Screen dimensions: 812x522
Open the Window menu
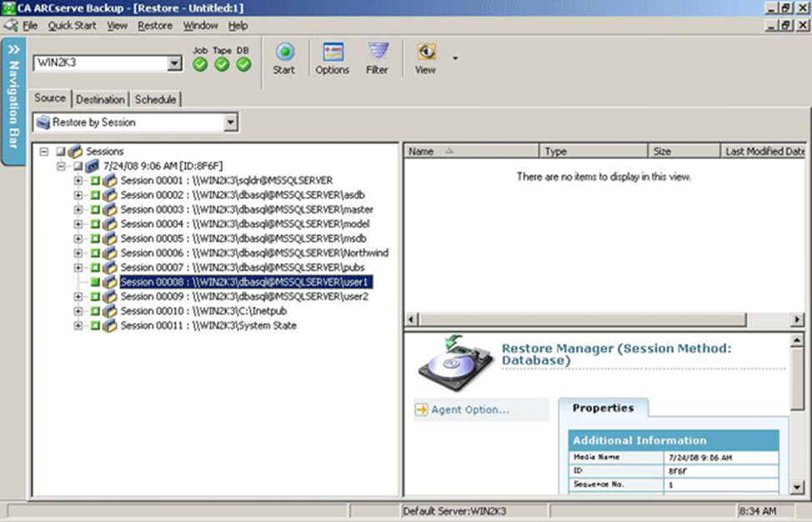coord(200,25)
